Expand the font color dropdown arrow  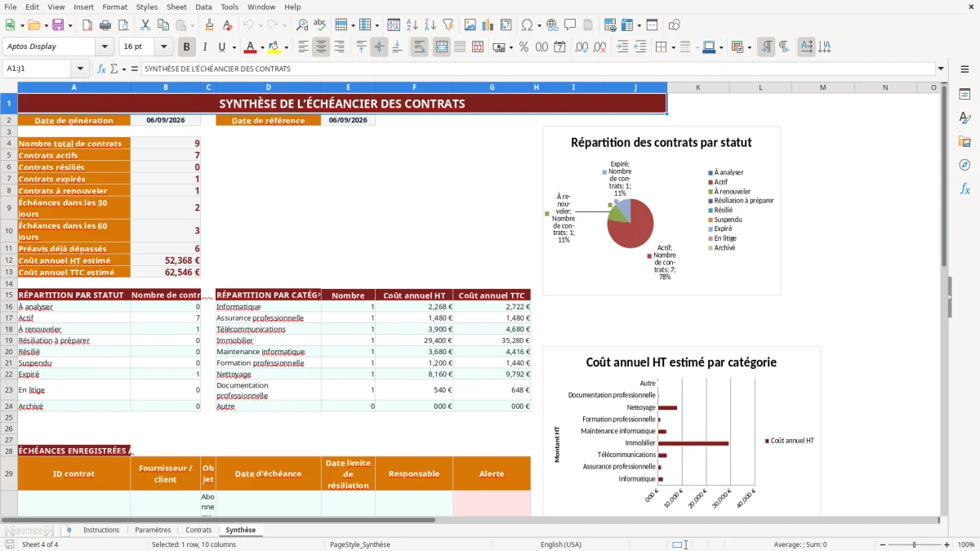pos(262,47)
